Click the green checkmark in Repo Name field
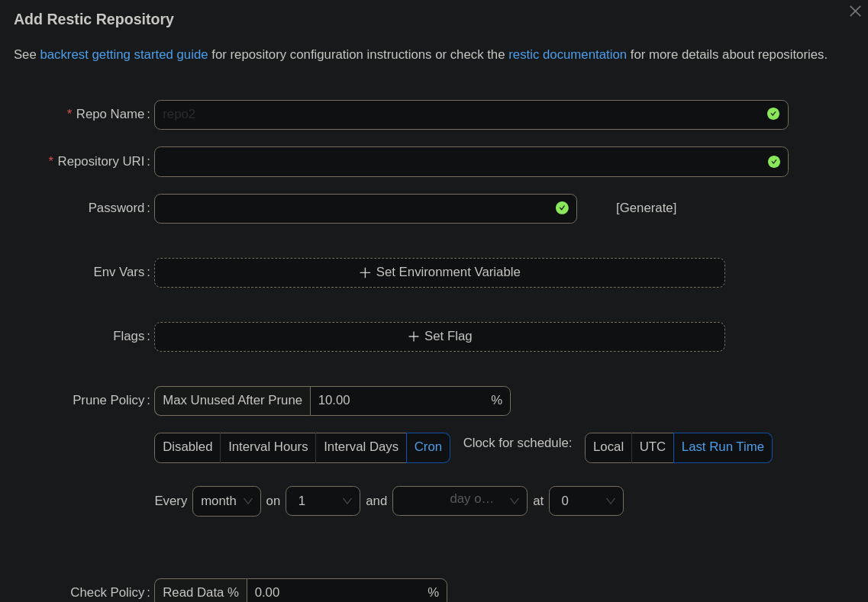868x602 pixels. [773, 114]
